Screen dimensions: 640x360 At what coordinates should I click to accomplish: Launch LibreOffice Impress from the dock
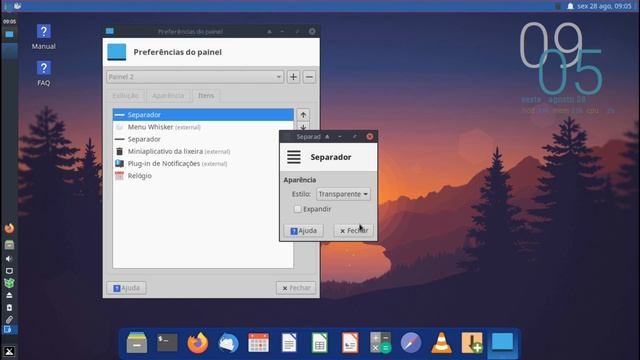tap(350, 342)
